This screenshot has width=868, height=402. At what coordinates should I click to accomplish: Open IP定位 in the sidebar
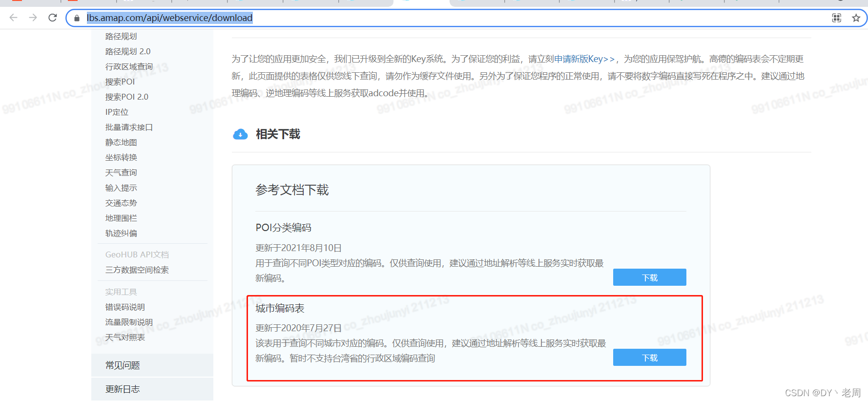(117, 112)
